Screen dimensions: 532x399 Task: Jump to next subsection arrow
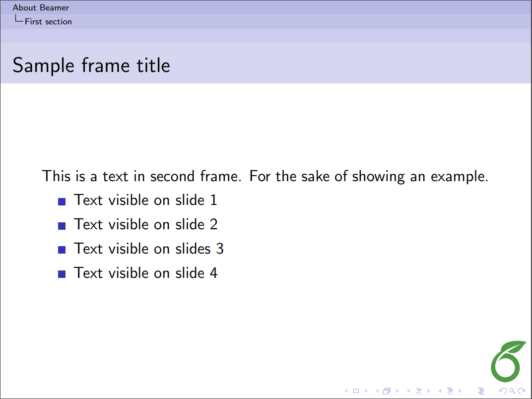pos(428,391)
